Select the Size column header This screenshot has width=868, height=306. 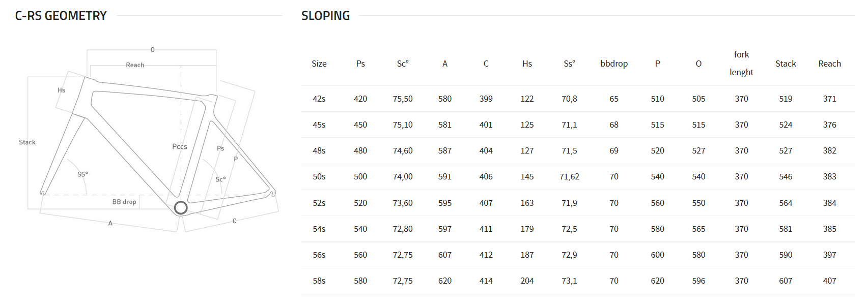pyautogui.click(x=319, y=64)
